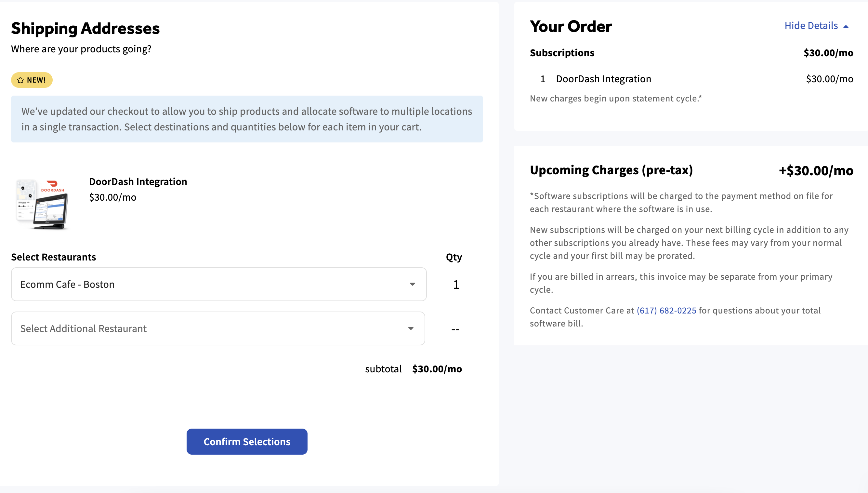Screen dimensions: 868x493
Task: Click the Shipping Addresses heading
Action: point(85,28)
